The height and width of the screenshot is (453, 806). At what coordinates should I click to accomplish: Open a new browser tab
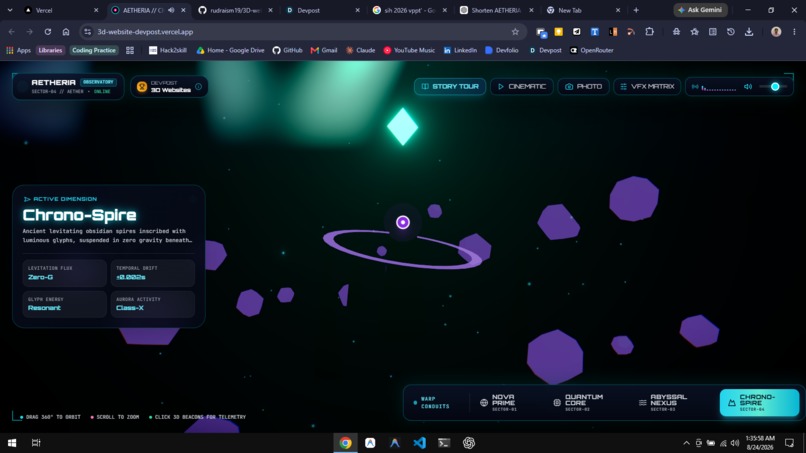point(636,10)
